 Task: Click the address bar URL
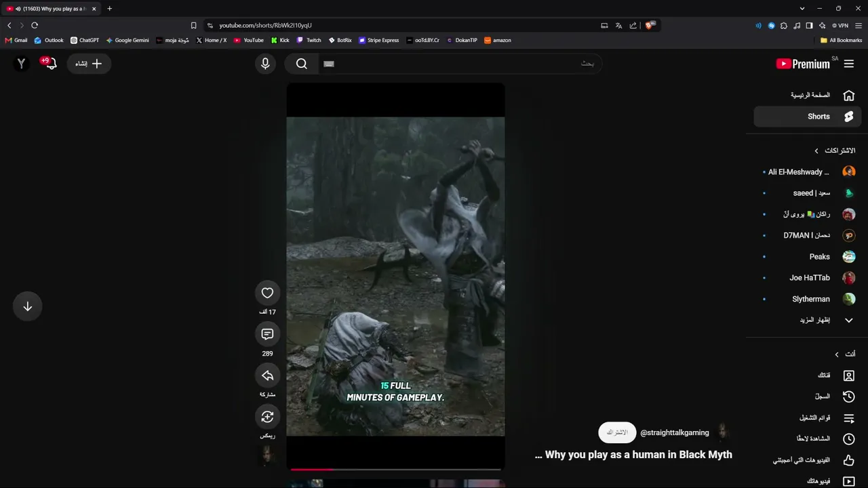(265, 26)
